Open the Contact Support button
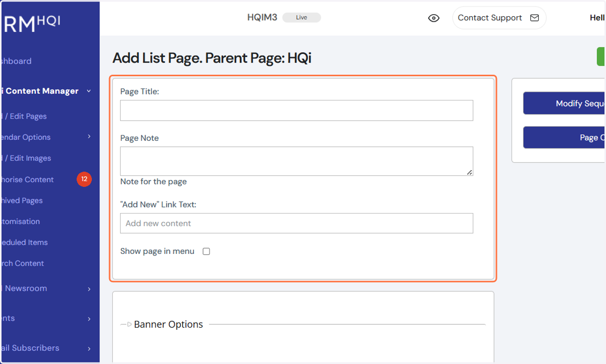This screenshot has height=364, width=606. pyautogui.click(x=499, y=18)
